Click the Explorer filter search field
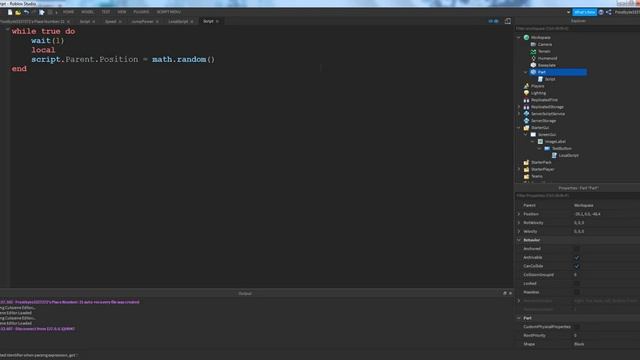The image size is (640, 360). coord(577,29)
